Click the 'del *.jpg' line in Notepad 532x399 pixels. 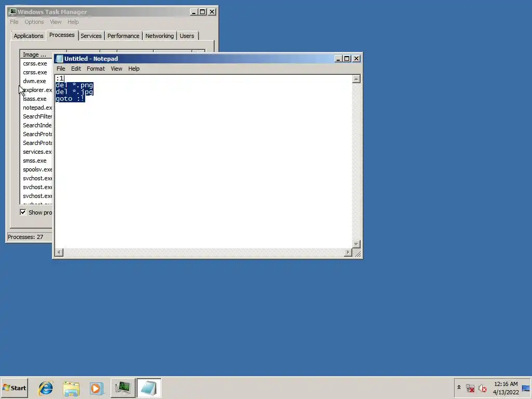[x=74, y=92]
